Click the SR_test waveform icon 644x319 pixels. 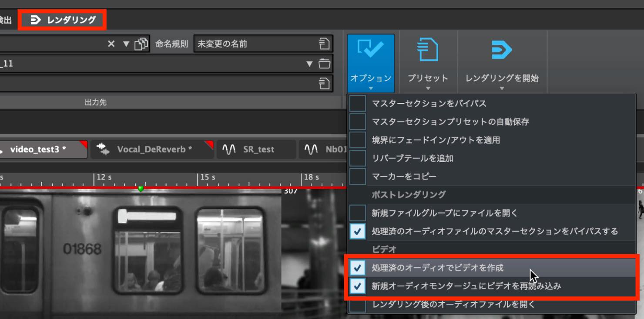click(229, 149)
